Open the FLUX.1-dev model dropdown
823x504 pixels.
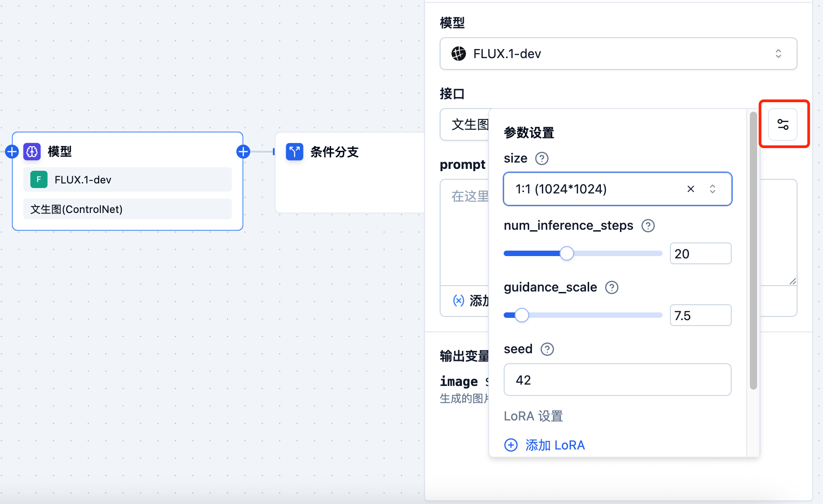click(x=618, y=54)
